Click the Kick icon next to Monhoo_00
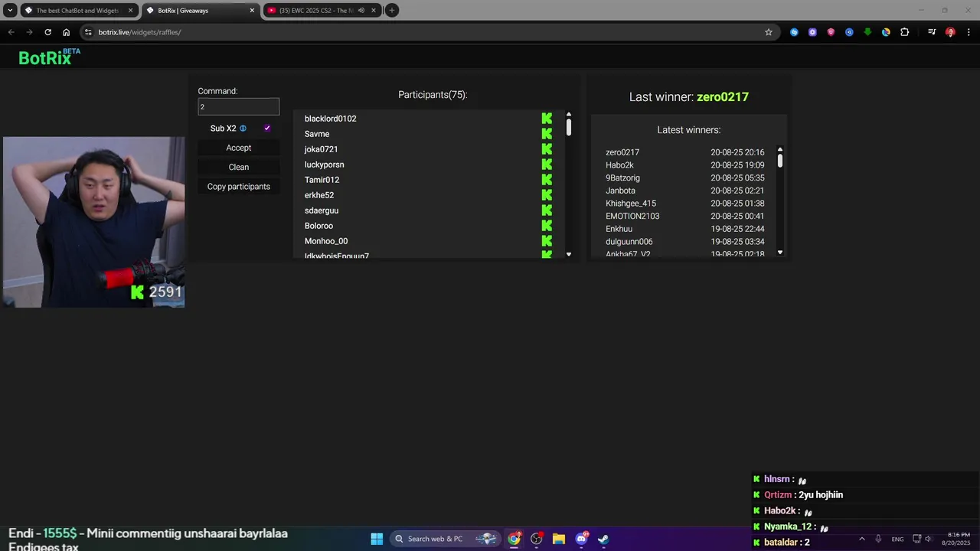Viewport: 980px width, 551px height. click(x=547, y=241)
